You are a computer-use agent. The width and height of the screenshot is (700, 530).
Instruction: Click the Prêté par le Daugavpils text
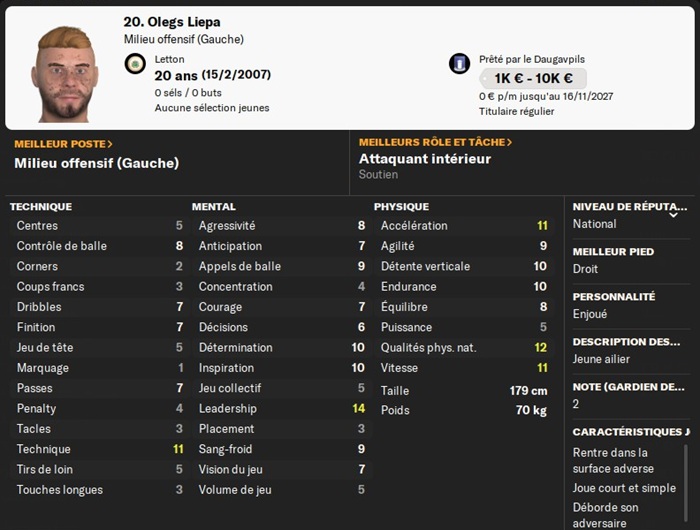pyautogui.click(x=531, y=59)
